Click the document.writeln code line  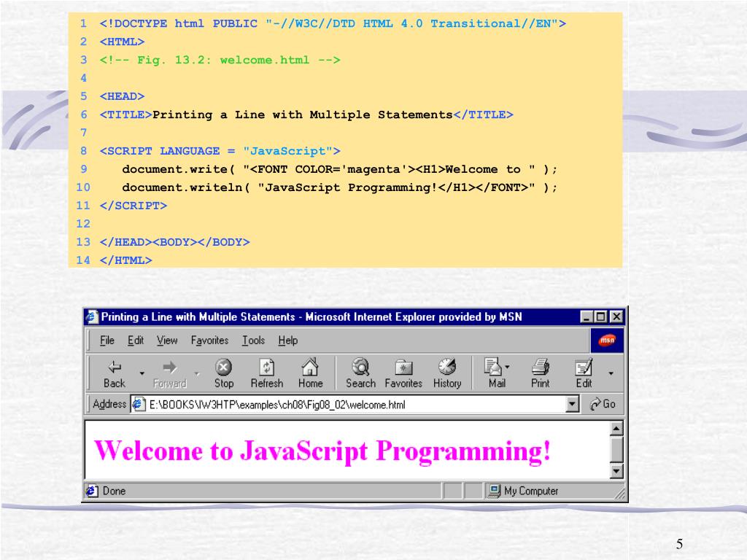pyautogui.click(x=339, y=187)
